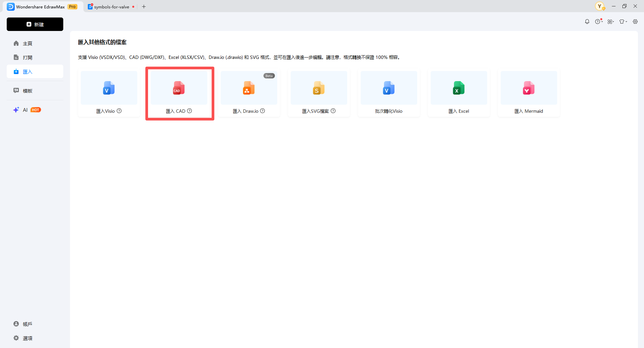Open the 批次轉化Visio option
The width and height of the screenshot is (644, 348).
click(x=389, y=88)
